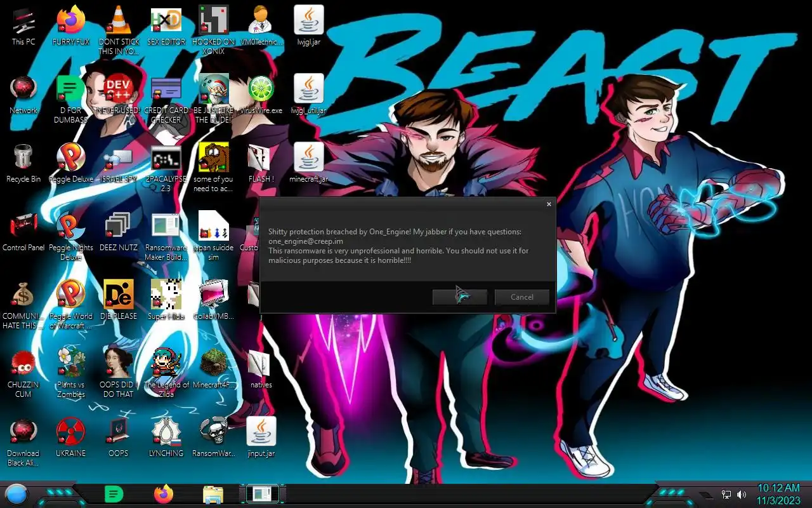Click Cancel in the ransomware message dialog
This screenshot has height=508, width=812.
(x=522, y=297)
